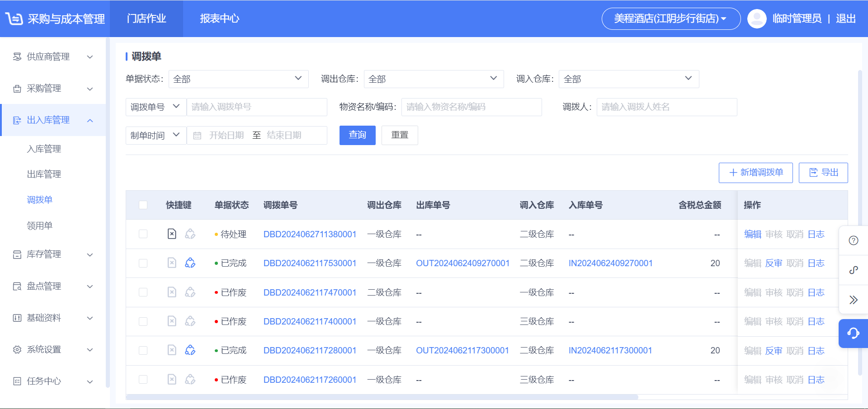Open the help question-mark floating icon
Screen dimensions: 868x409
[x=854, y=240]
